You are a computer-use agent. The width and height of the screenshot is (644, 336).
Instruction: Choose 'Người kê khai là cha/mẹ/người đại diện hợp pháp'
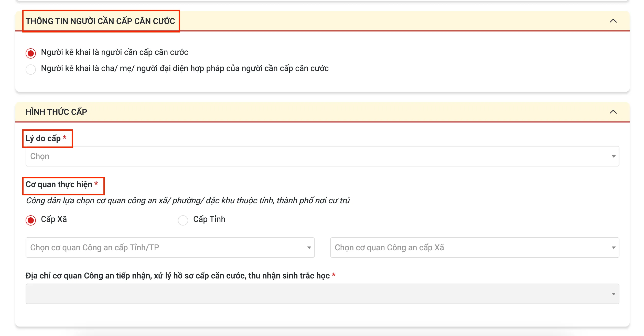[x=30, y=69]
